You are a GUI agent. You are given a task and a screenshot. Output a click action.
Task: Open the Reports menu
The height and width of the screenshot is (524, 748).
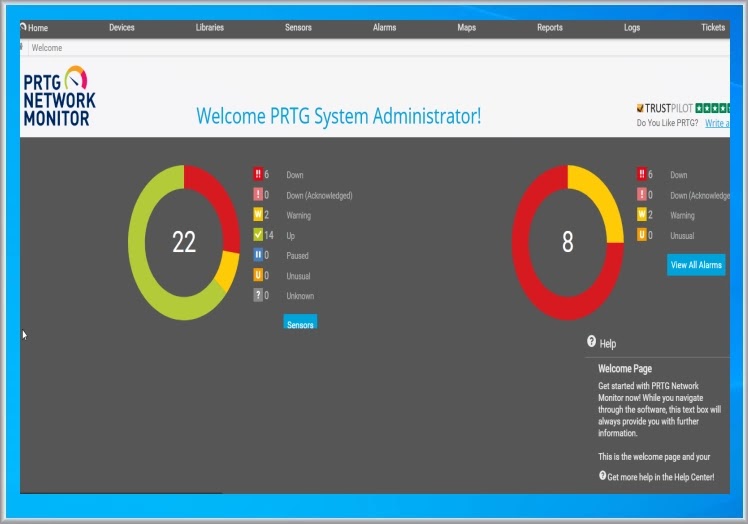(550, 28)
